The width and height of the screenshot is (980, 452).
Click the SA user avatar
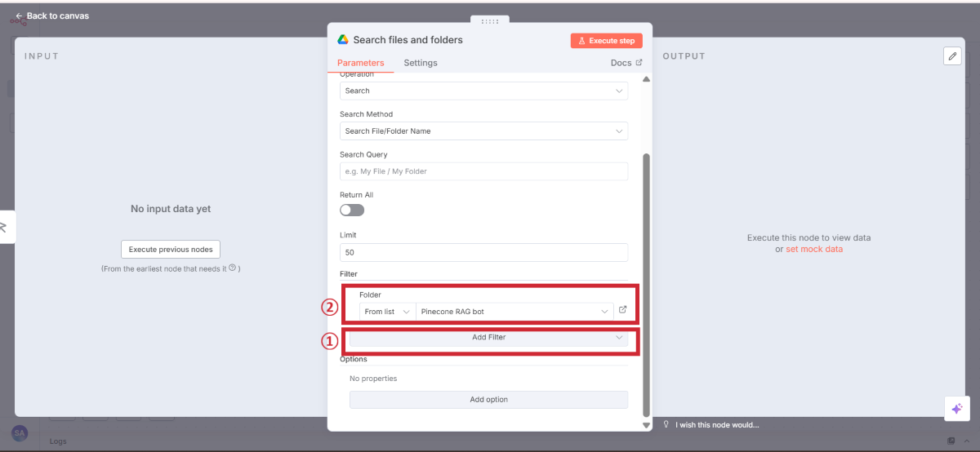click(x=20, y=433)
